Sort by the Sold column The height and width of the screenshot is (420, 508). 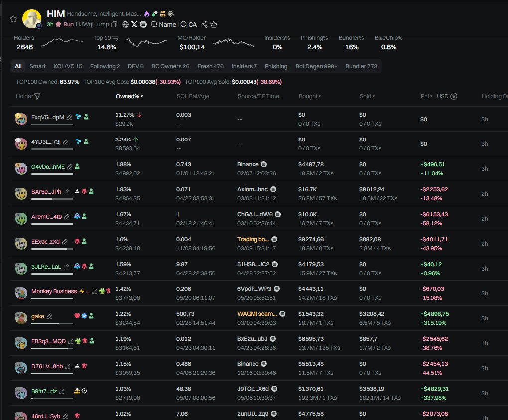[x=367, y=96]
